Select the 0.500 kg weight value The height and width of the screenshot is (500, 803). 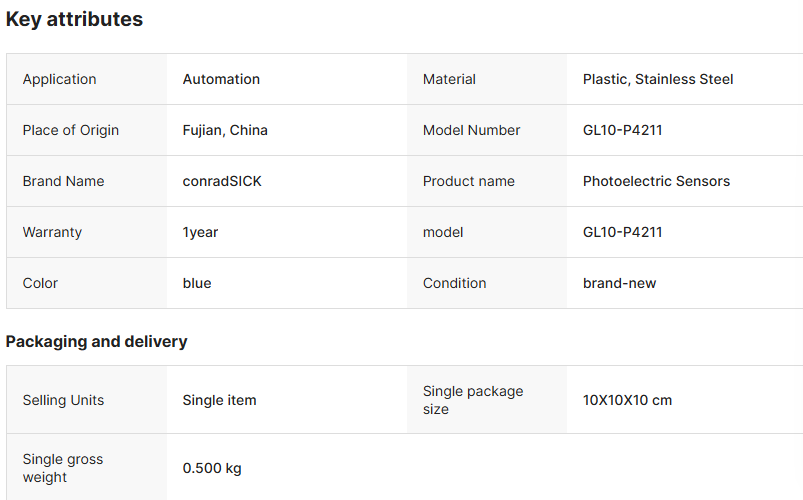point(212,468)
